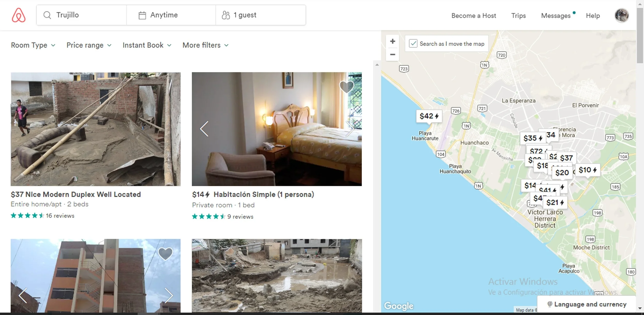Select the $42 map price marker
Image resolution: width=644 pixels, height=315 pixels.
click(429, 116)
